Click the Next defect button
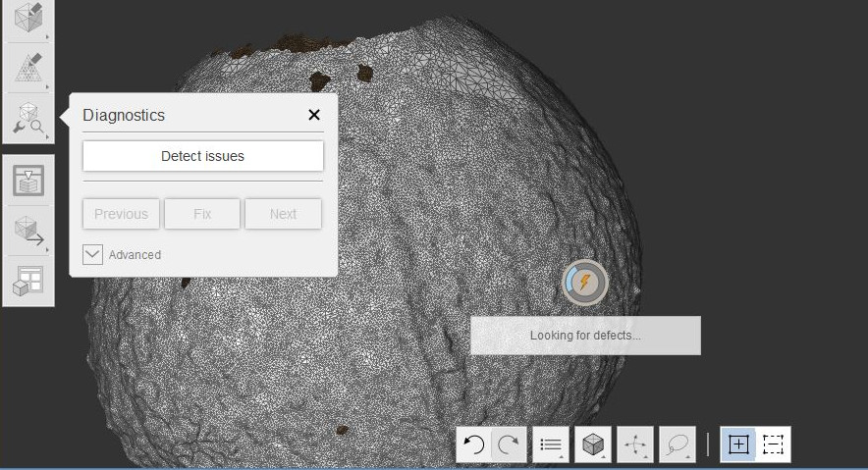868x470 pixels. (x=283, y=214)
